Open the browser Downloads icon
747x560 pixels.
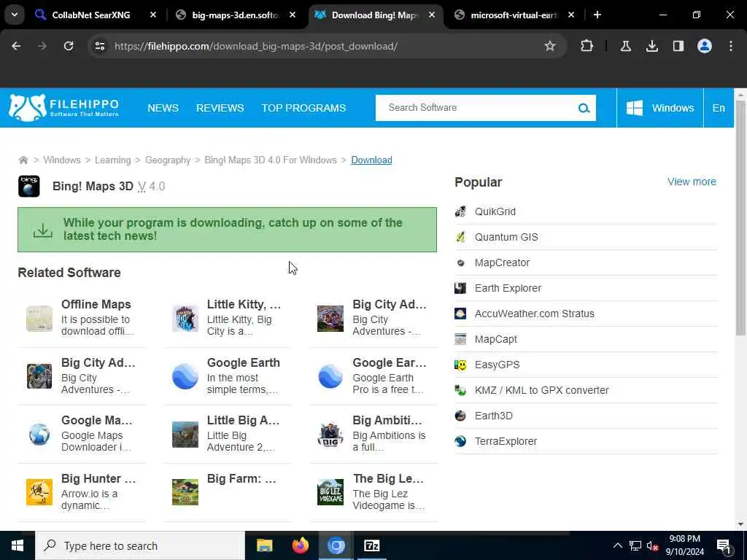(x=651, y=46)
